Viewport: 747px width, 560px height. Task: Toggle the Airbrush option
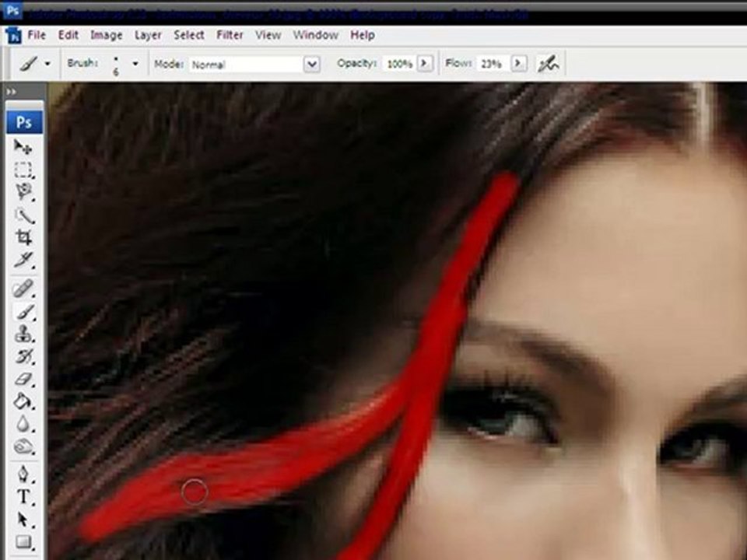click(x=549, y=63)
